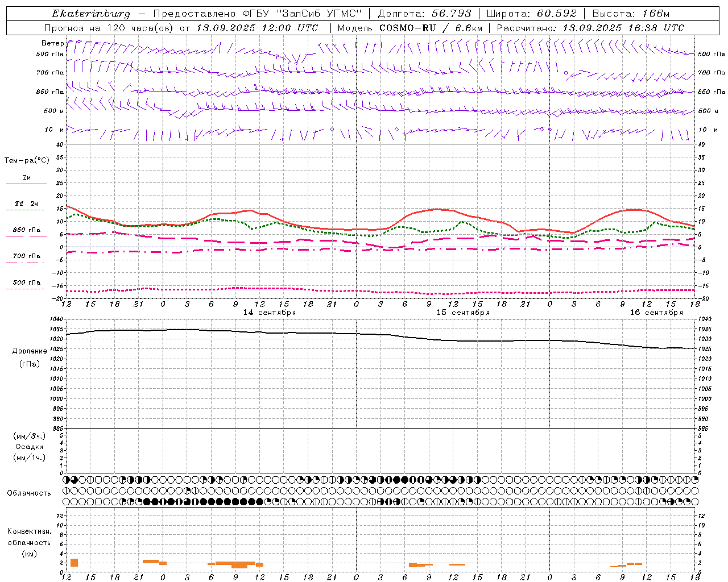Click the '(мм/1ч.)' precipitation unit label
This screenshot has height=582, width=728.
pyautogui.click(x=30, y=458)
